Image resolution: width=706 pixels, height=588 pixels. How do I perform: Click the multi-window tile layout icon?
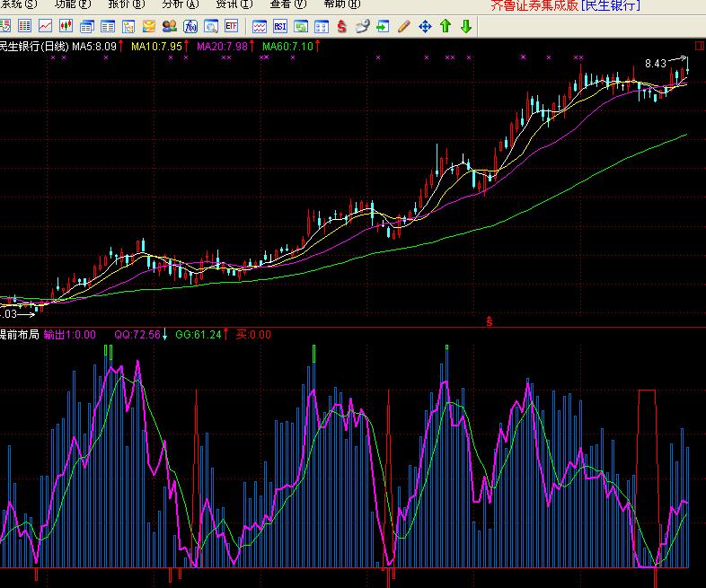tap(322, 27)
